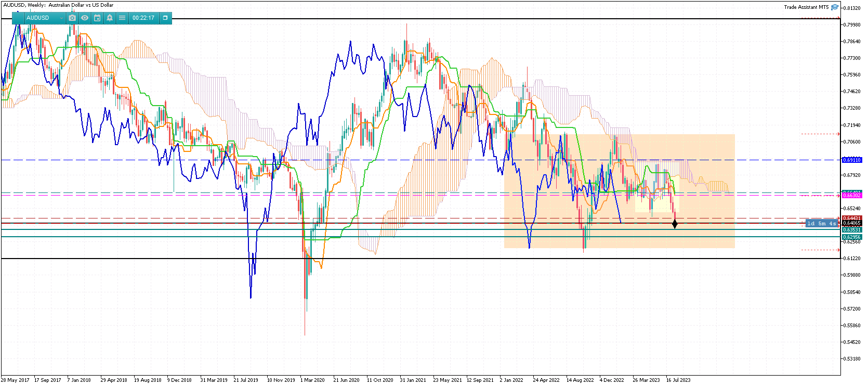The height and width of the screenshot is (386, 868).
Task: Select the teal 0.63531 price label
Action: pos(852,229)
